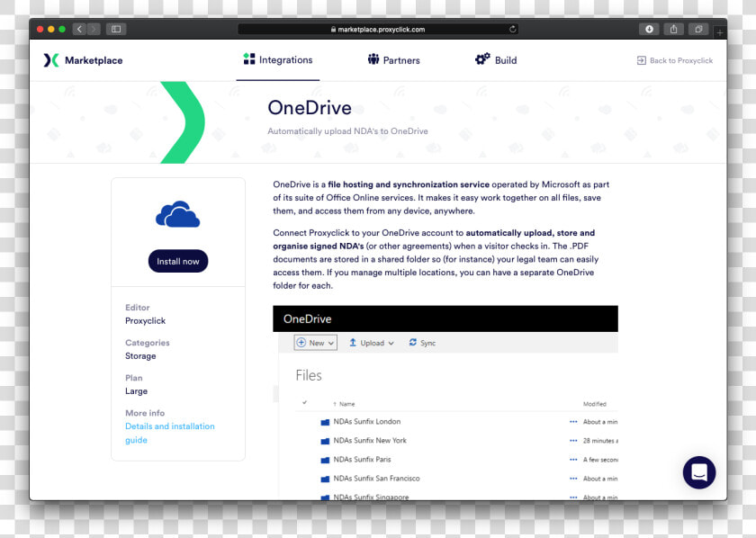Select the NDAs Sunfix New York row name
756x538 pixels.
pyautogui.click(x=370, y=440)
